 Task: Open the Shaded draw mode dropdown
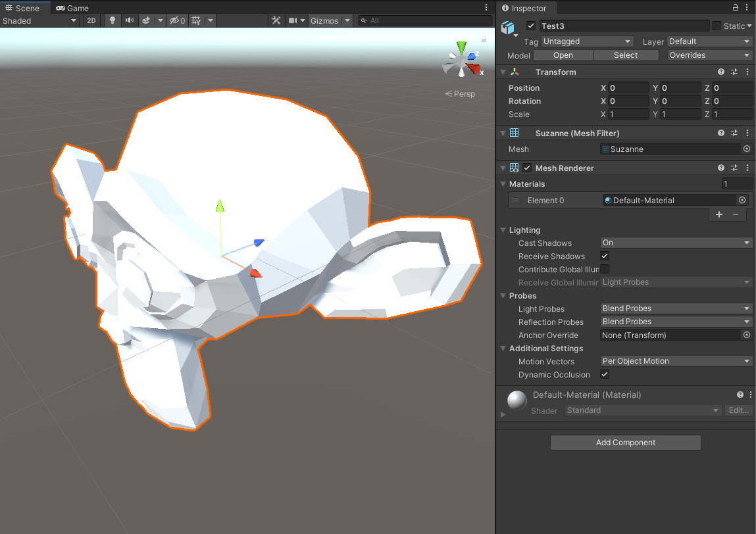click(x=39, y=20)
